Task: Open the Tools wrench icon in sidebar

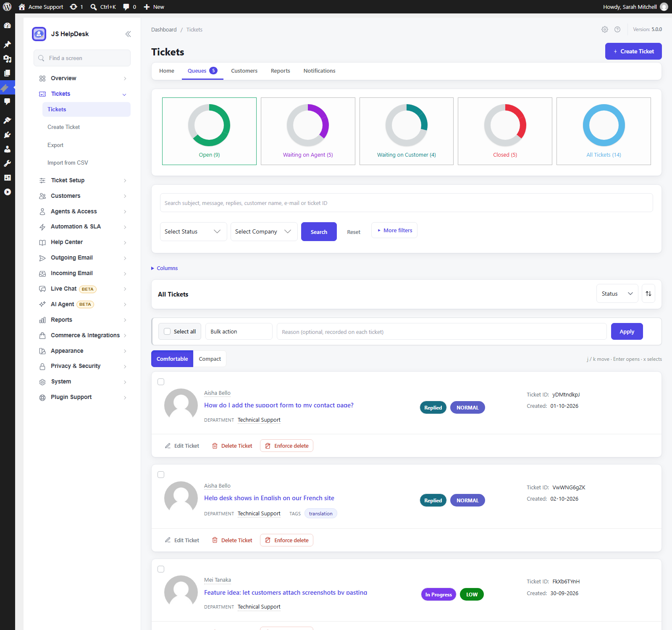Action: (x=7, y=163)
